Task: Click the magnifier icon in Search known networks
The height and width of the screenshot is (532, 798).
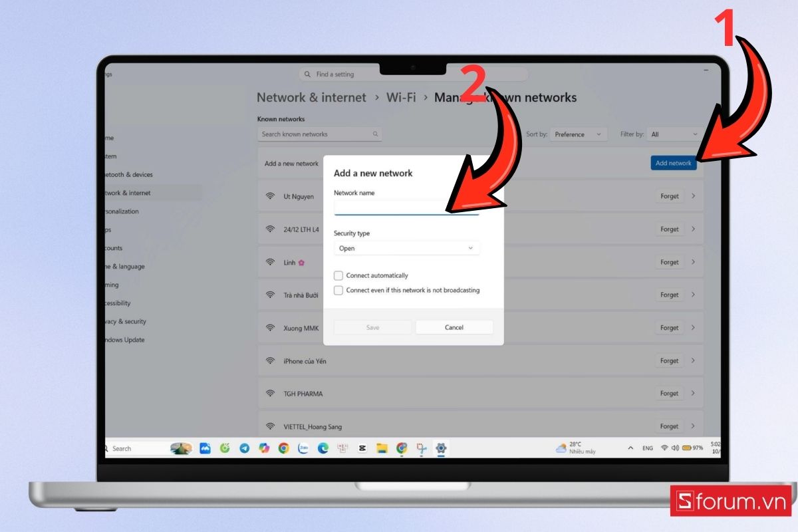Action: click(376, 134)
